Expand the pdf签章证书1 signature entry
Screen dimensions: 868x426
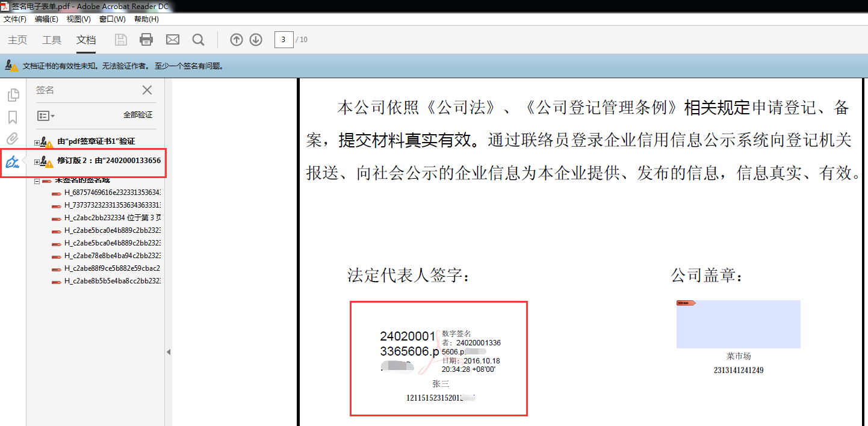(x=37, y=143)
